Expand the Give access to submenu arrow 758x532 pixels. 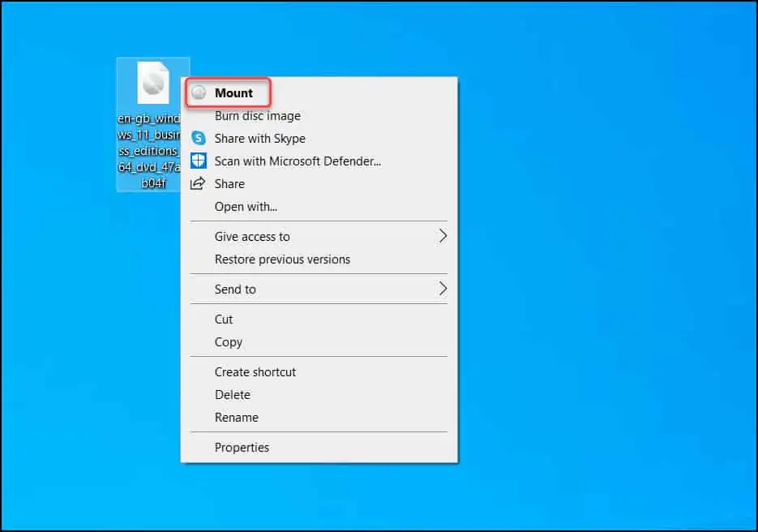pyautogui.click(x=443, y=236)
